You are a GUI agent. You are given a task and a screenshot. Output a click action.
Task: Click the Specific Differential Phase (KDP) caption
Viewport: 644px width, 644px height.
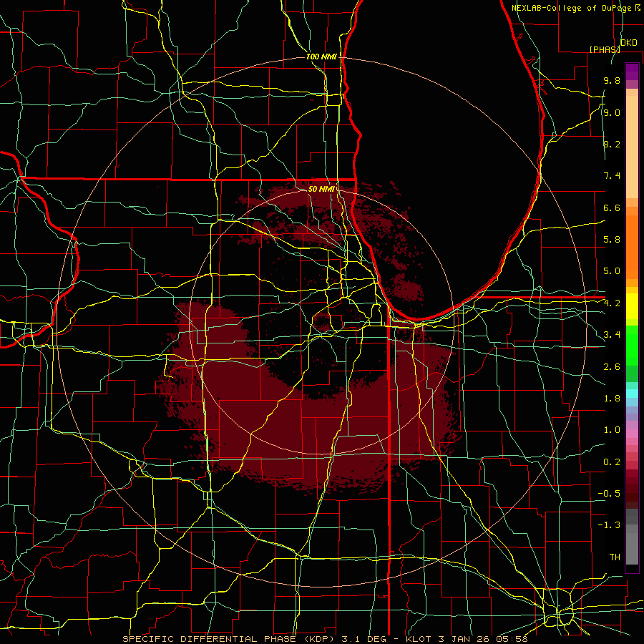point(325,639)
